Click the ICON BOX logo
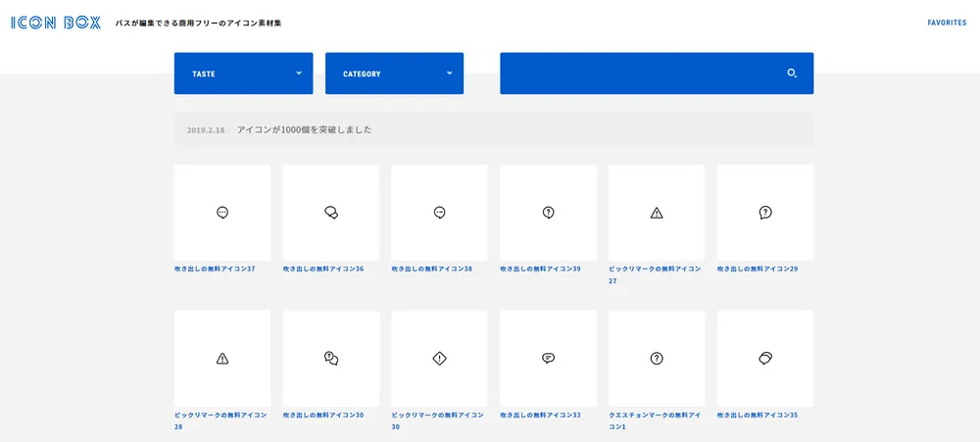The image size is (980, 442). click(x=56, y=23)
